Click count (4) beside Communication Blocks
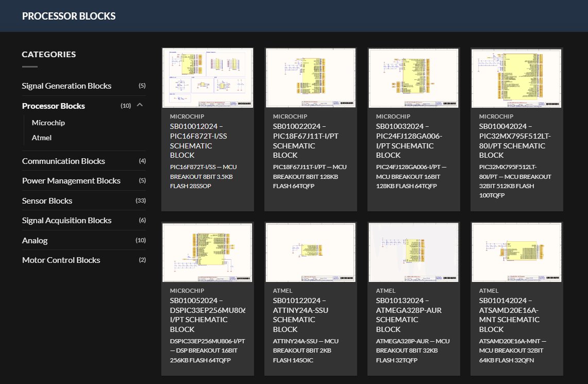 click(x=142, y=161)
